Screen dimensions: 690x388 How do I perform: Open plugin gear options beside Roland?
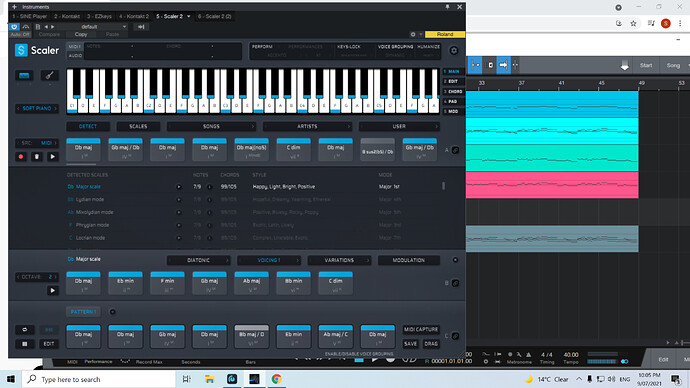pyautogui.click(x=413, y=34)
